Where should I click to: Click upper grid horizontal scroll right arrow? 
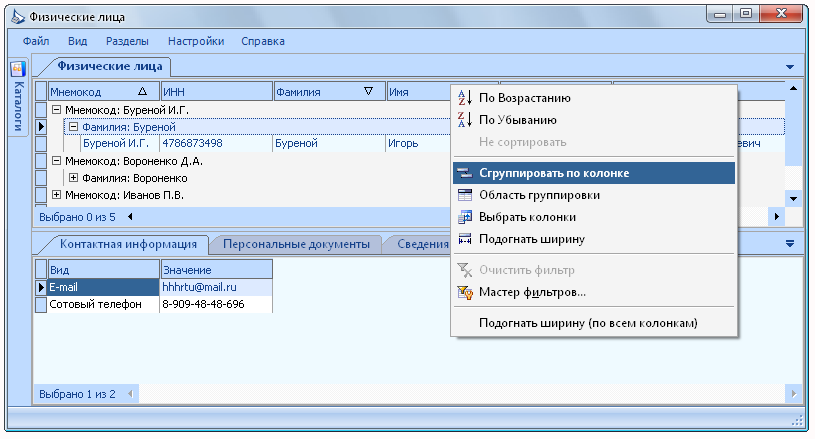coord(777,217)
